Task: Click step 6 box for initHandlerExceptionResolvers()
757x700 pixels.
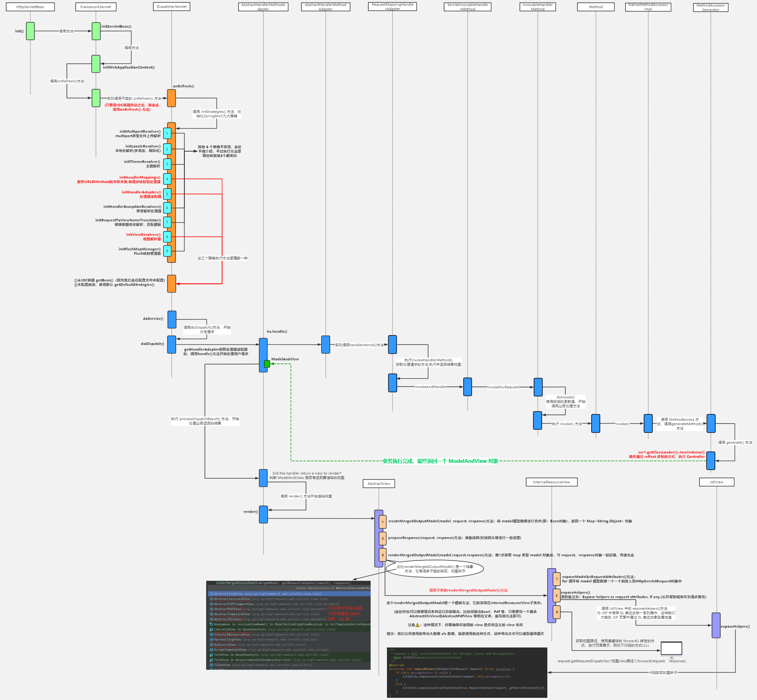Action: point(167,208)
